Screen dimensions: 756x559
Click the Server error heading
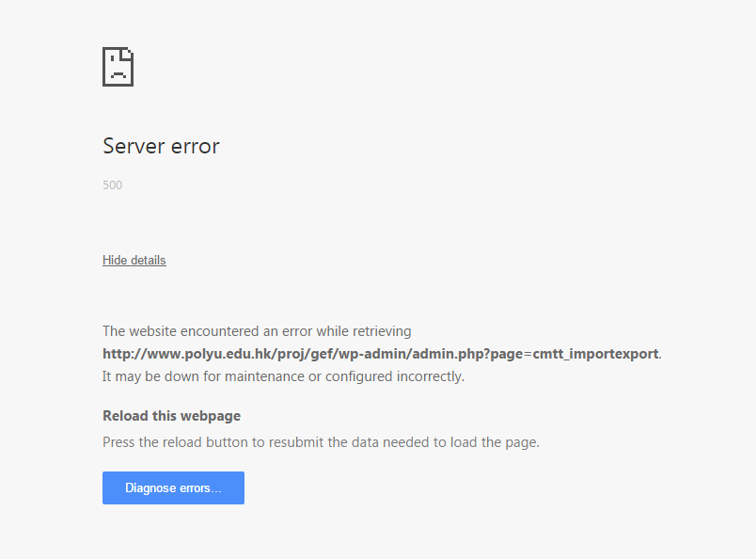click(x=161, y=146)
